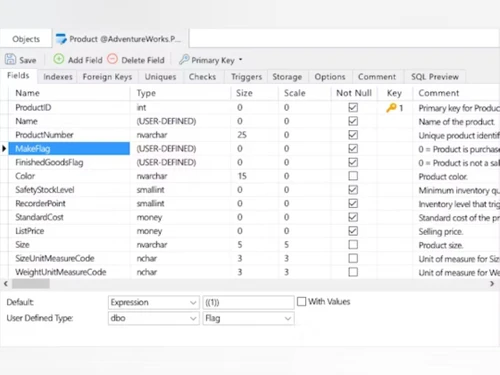Open the Storage tab
The height and width of the screenshot is (375, 500).
click(287, 77)
